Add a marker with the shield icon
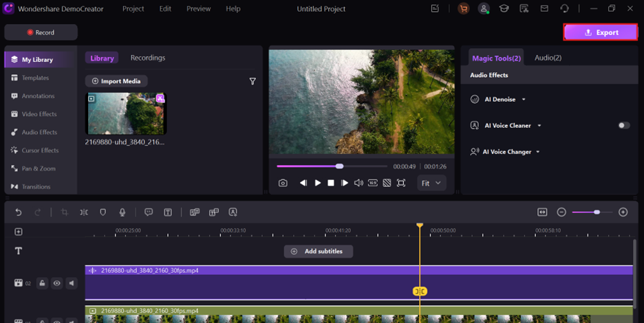Viewport: 644px width, 323px height. (103, 212)
